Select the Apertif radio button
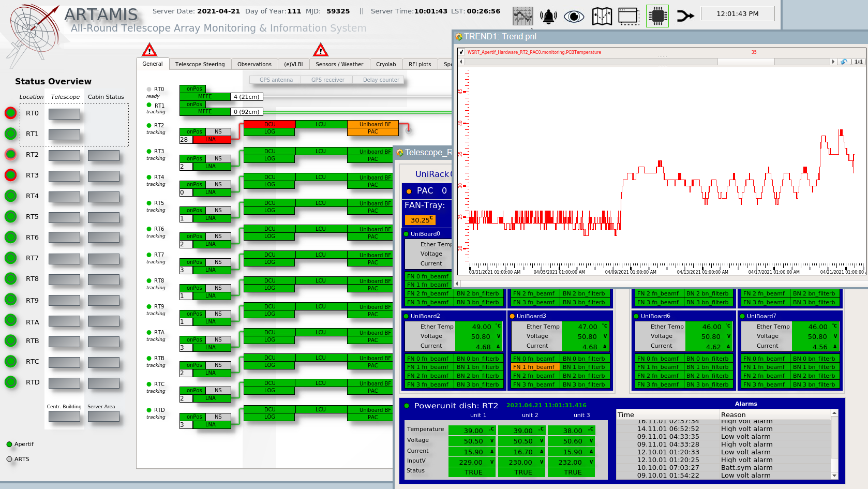Screen dimensions: 868x489 [x=9, y=444]
